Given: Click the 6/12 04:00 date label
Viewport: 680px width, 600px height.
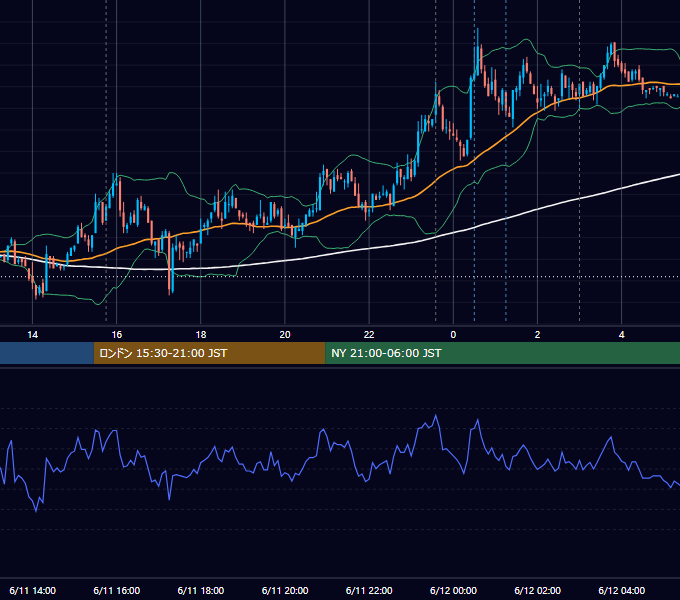Looking at the screenshot, I should pyautogui.click(x=621, y=590).
